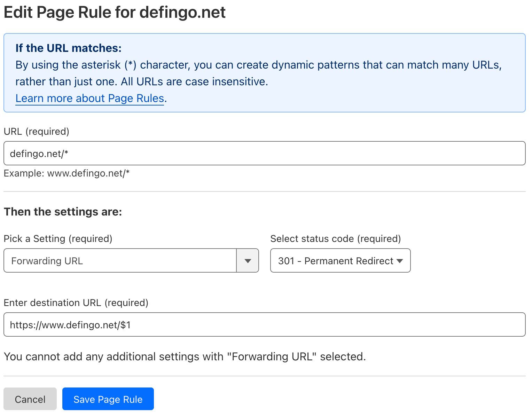532x415 pixels.
Task: Cancel editing the page rule
Action: pos(30,399)
